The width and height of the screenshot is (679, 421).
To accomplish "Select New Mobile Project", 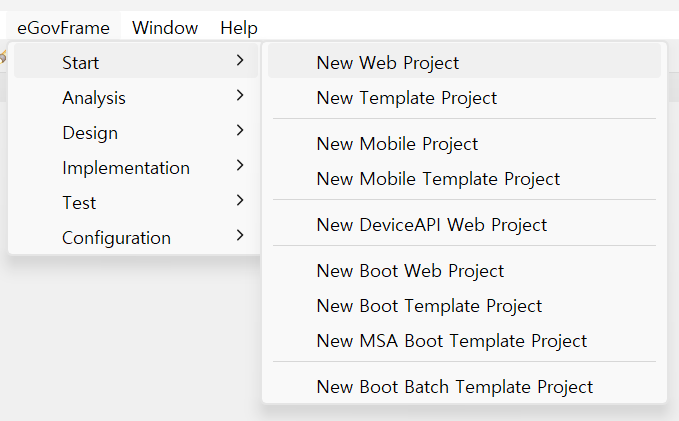I will [397, 144].
